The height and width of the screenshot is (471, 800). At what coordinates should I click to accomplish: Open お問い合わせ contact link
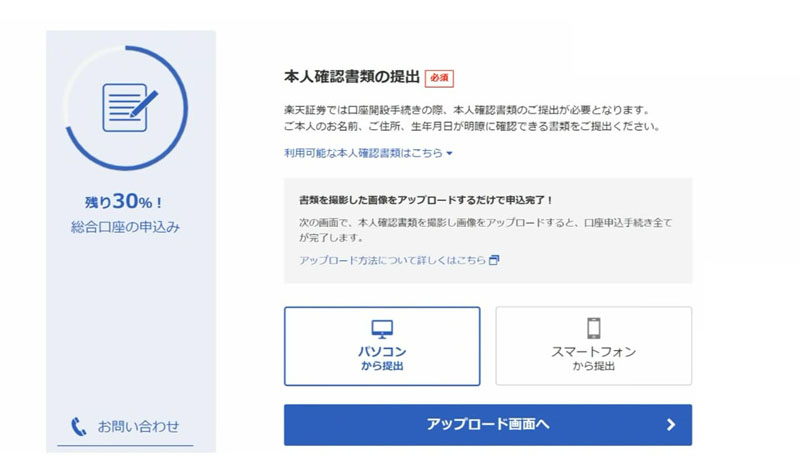point(126,427)
